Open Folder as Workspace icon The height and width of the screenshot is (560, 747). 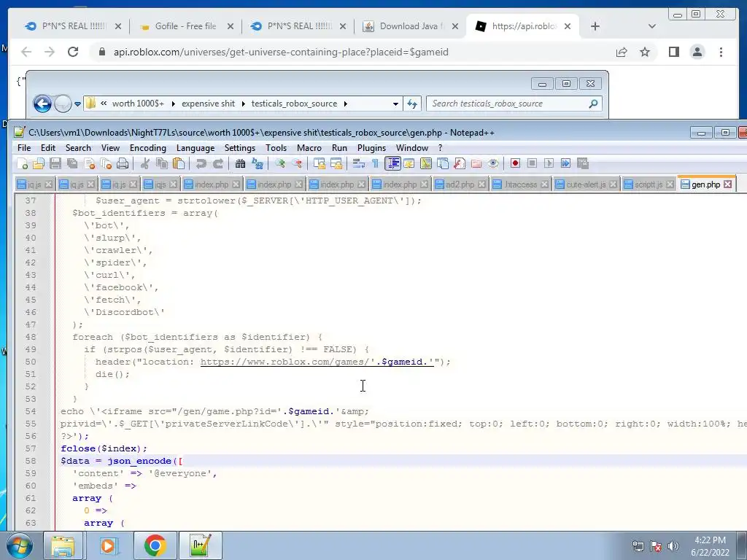click(x=476, y=164)
